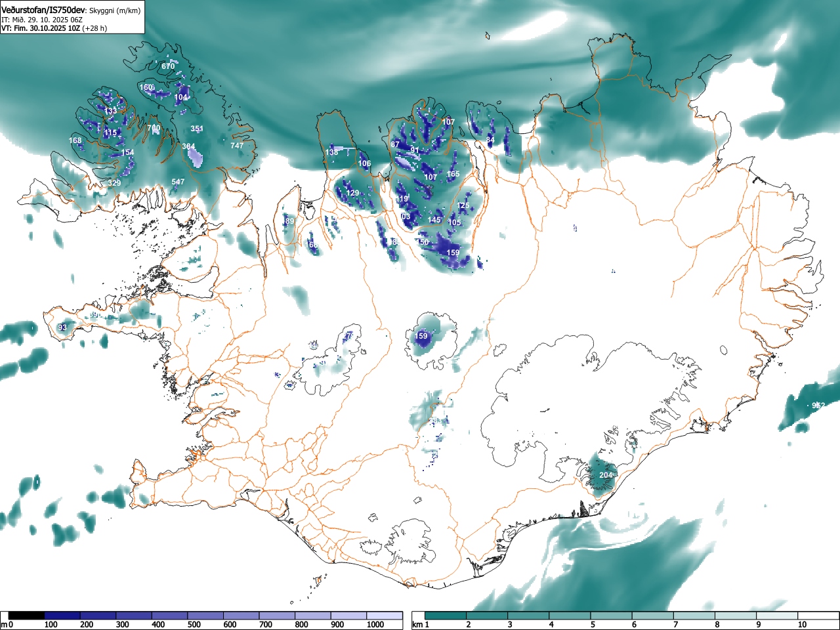Viewport: 840px width, 630px height.
Task: Click the visibility value 700 on the map
Action: pos(154,128)
